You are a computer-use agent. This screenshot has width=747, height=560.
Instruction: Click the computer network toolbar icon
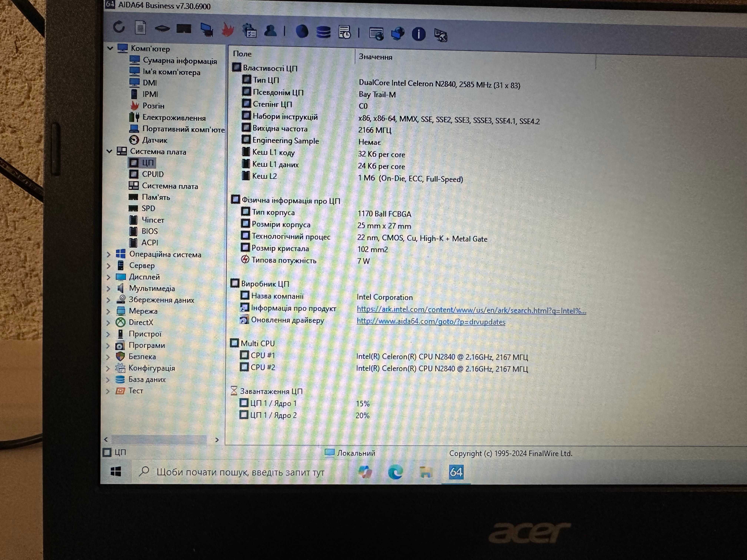206,30
